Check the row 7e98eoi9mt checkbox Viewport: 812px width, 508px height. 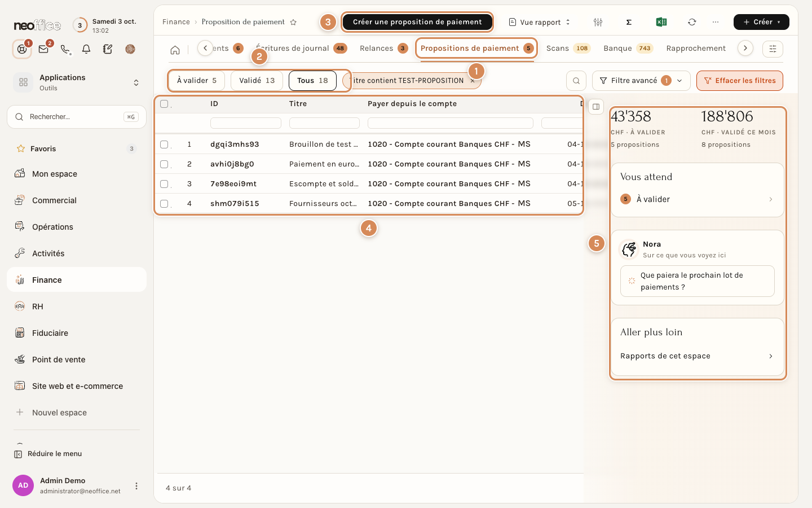pyautogui.click(x=164, y=184)
